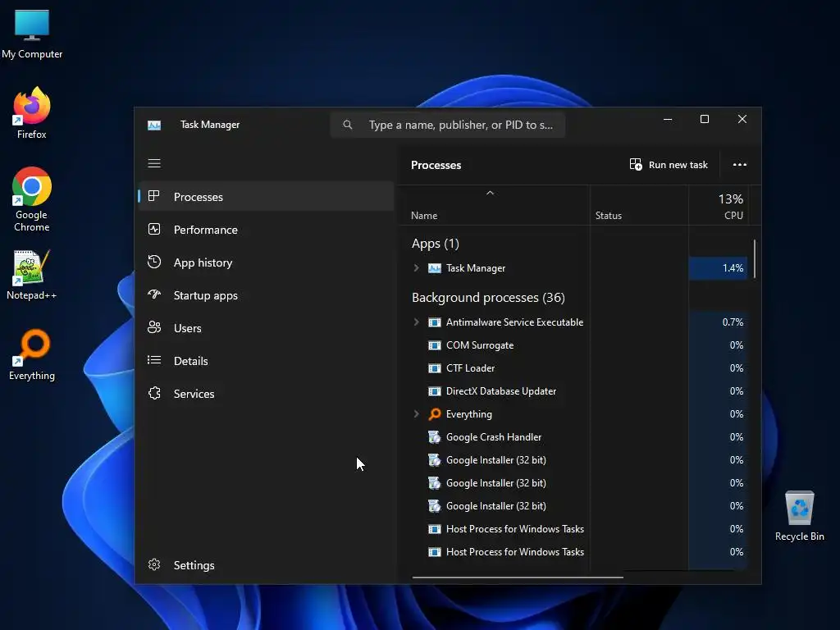Click the DirectX Database Updater icon
This screenshot has height=630, width=840.
[435, 391]
